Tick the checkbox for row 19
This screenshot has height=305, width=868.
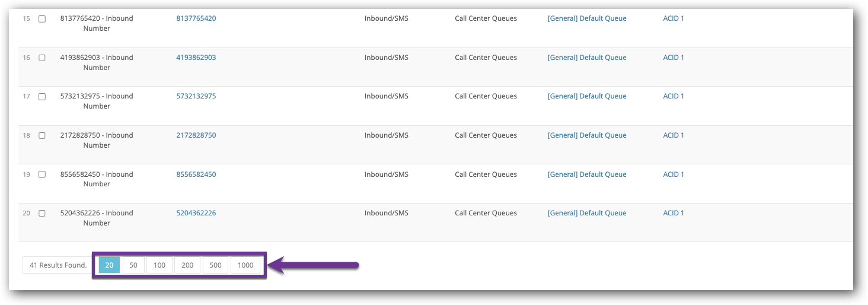[42, 175]
